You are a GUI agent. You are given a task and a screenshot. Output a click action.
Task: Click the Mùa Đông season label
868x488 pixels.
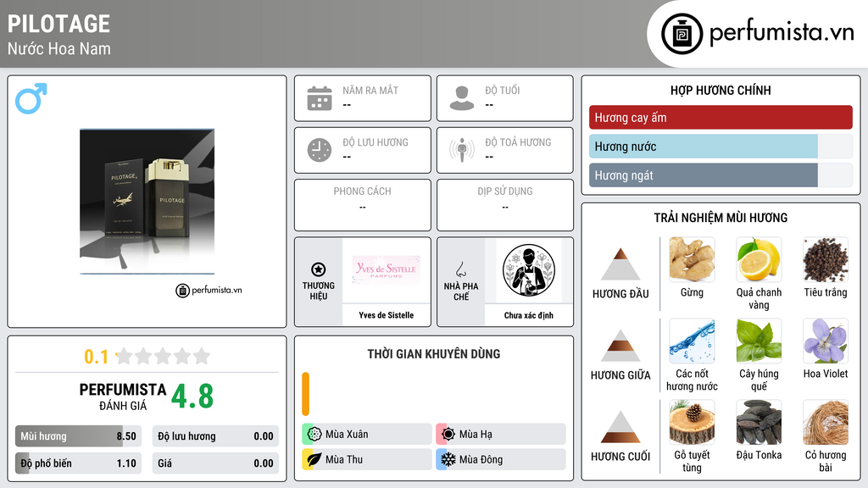pyautogui.click(x=481, y=459)
